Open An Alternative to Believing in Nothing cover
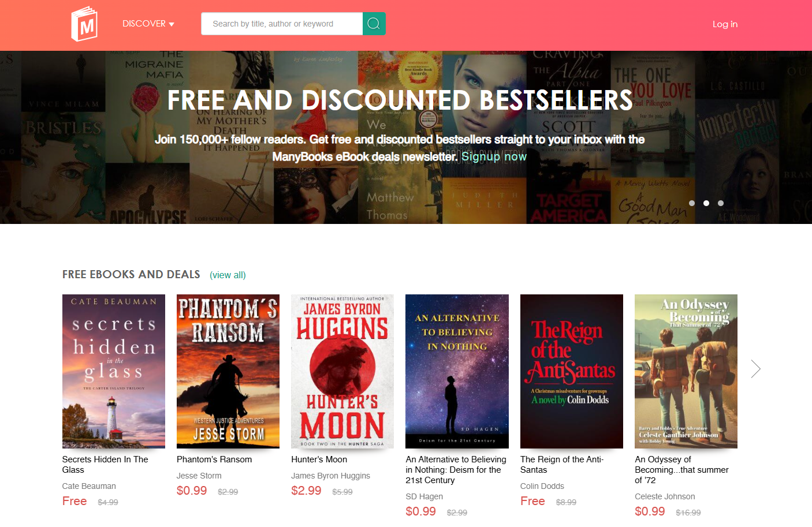Screen dimensions: 812x527 (x=457, y=371)
